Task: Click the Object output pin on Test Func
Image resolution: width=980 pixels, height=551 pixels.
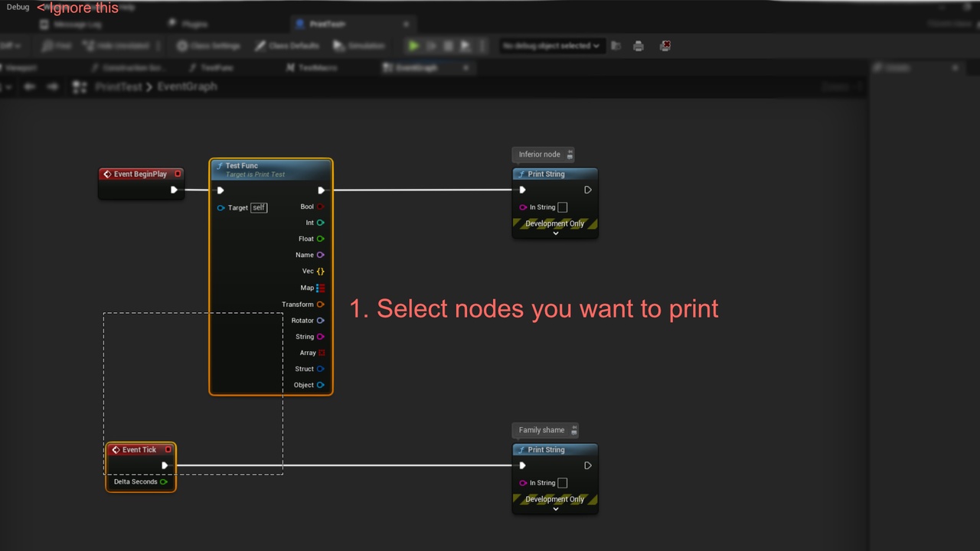Action: click(321, 385)
